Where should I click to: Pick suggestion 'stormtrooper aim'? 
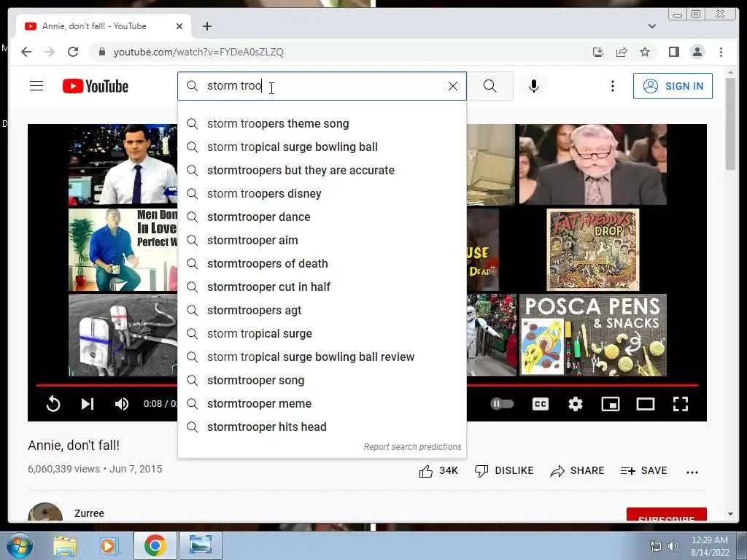[322, 241]
